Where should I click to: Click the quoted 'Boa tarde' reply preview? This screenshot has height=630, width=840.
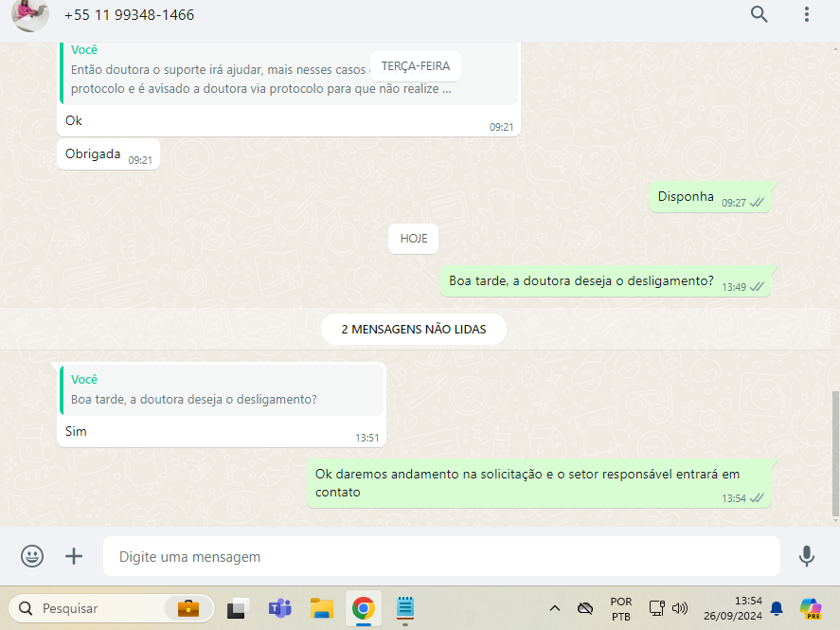(x=223, y=390)
